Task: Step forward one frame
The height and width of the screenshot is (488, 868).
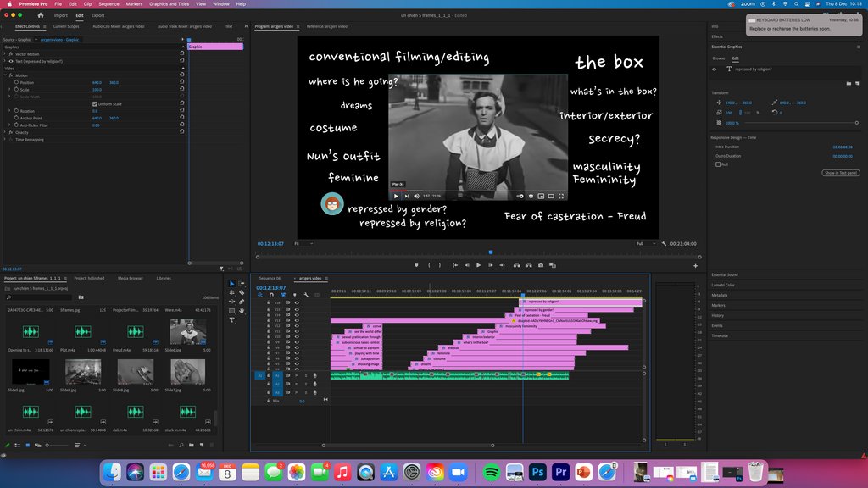Action: coord(491,265)
